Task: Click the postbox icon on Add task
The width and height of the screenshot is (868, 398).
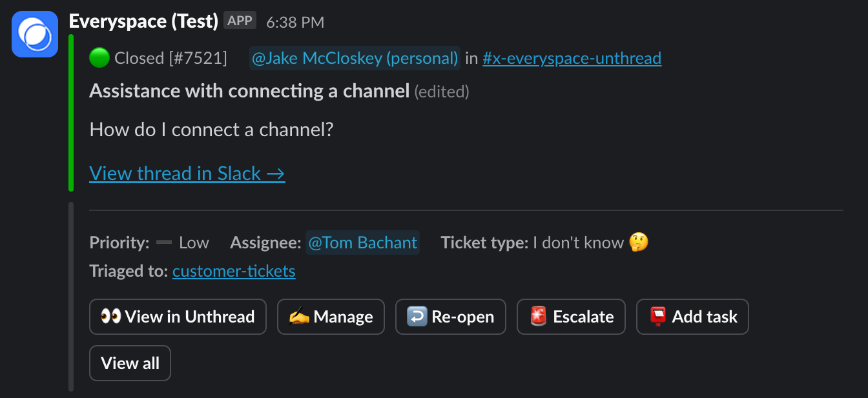Action: click(x=658, y=316)
